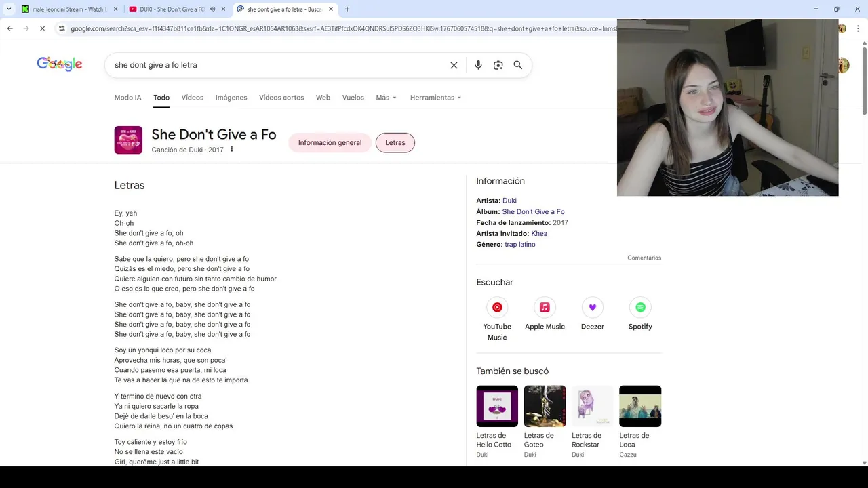Switch to the Web results tab
The width and height of the screenshot is (868, 488).
(x=323, y=98)
